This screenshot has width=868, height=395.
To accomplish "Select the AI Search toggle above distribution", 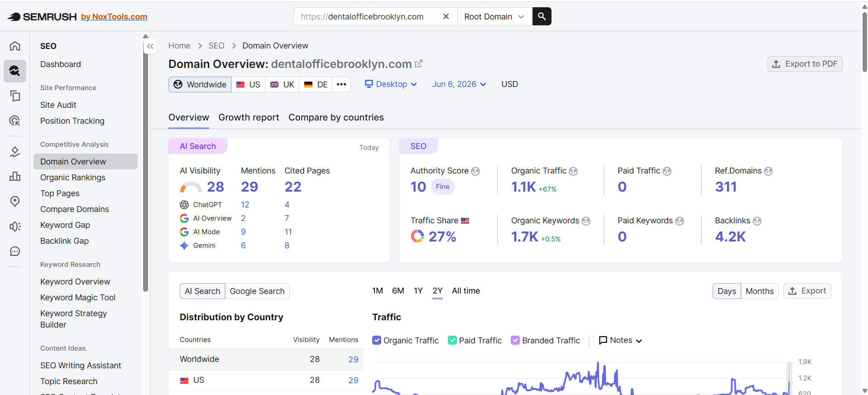I will coord(202,291).
